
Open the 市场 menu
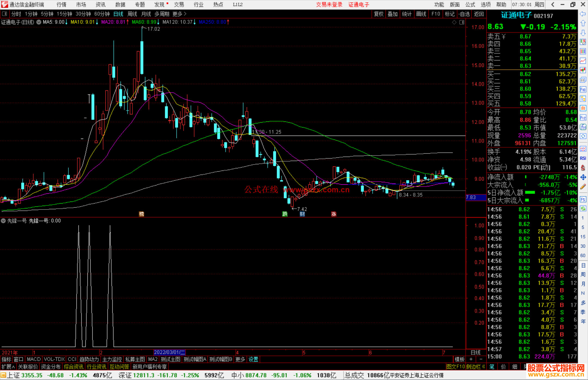point(81,5)
